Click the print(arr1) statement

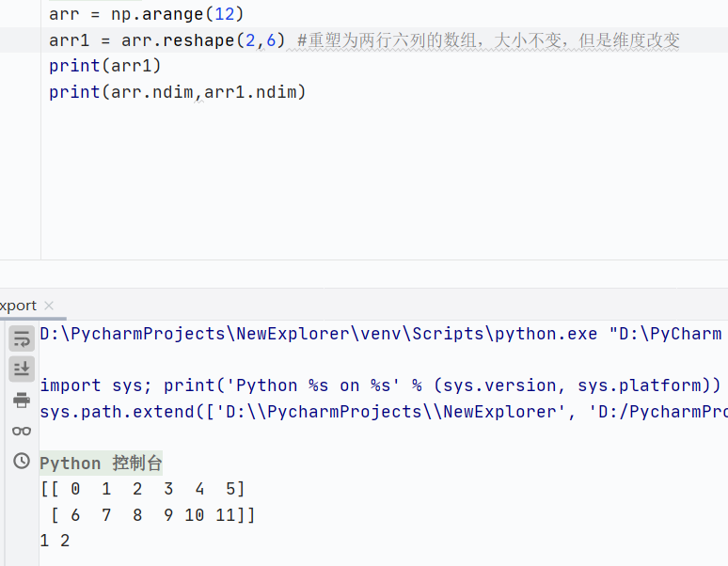click(105, 66)
